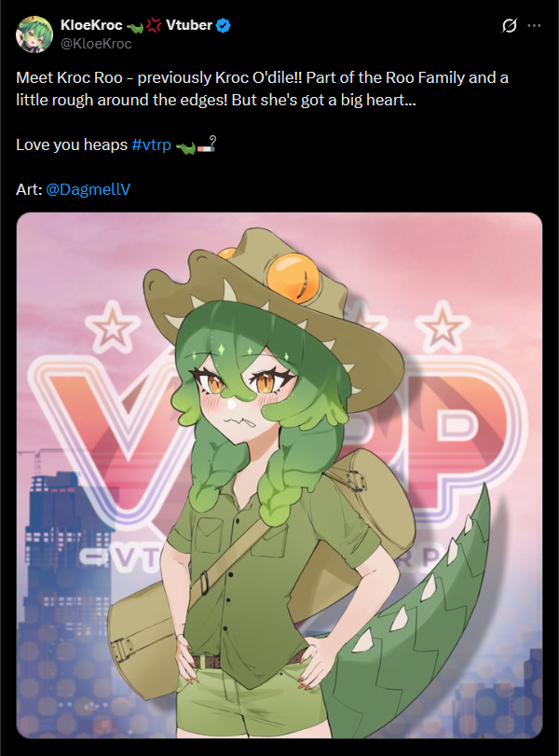Screen dimensions: 559x756
Task: Click the 'Art:' credit label
Action: [29, 189]
